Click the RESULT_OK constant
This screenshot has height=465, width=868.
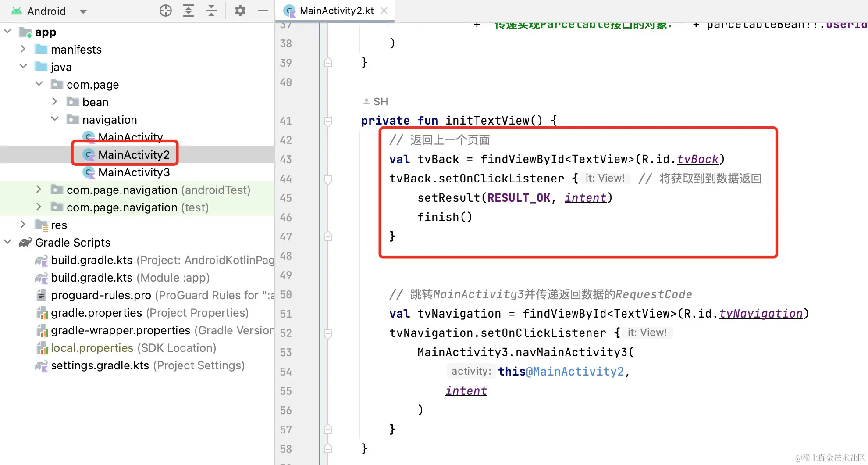(519, 198)
